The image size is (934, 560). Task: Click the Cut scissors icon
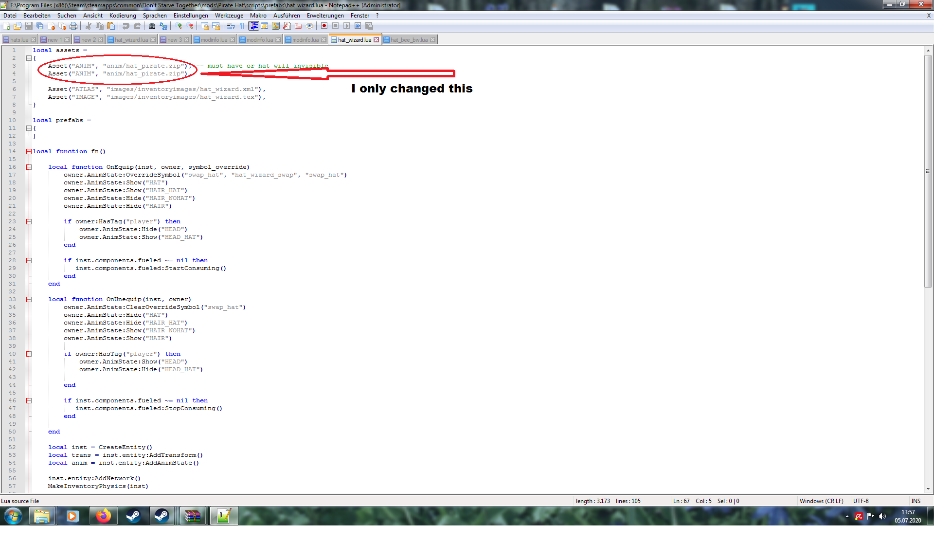[x=89, y=26]
